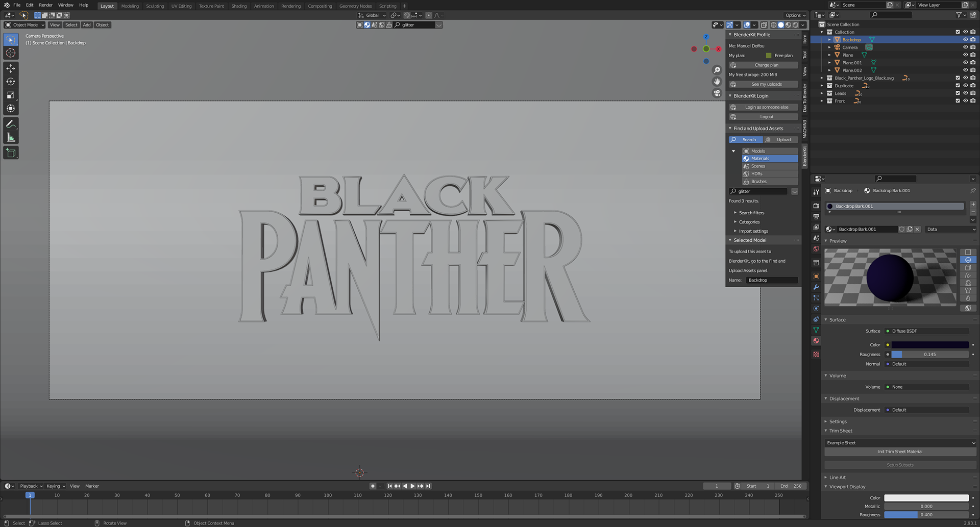Open the Particles properties tab
Image resolution: width=980 pixels, height=527 pixels.
[816, 298]
